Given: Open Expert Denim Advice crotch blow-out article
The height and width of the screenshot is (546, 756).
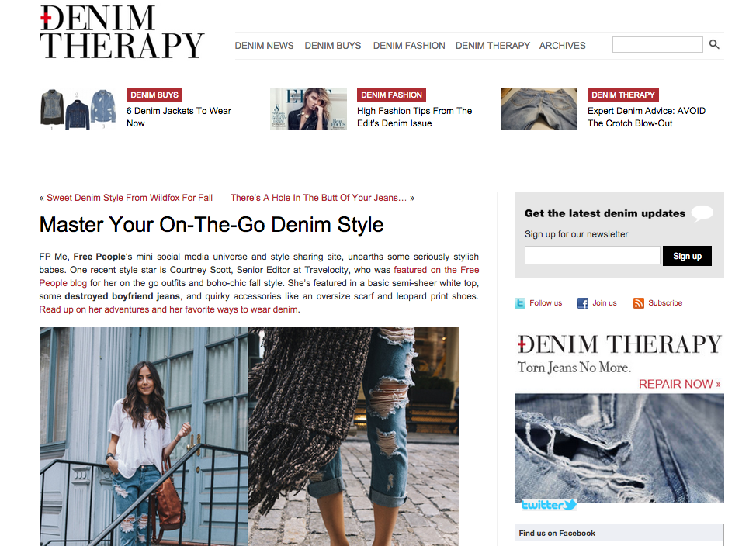Looking at the screenshot, I should coord(646,117).
